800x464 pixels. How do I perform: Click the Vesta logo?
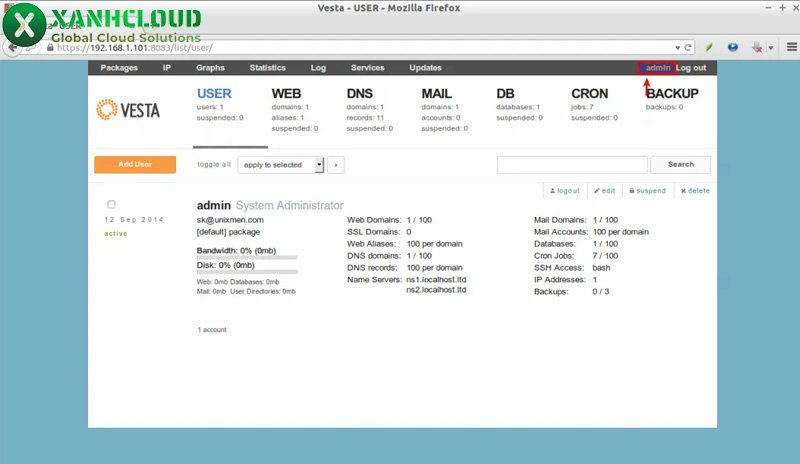[x=128, y=110]
